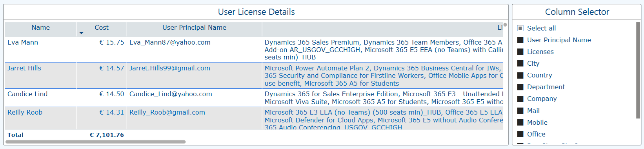Click the Cost sort descending arrow
Viewport: 644px width, 149px height.
pyautogui.click(x=81, y=33)
